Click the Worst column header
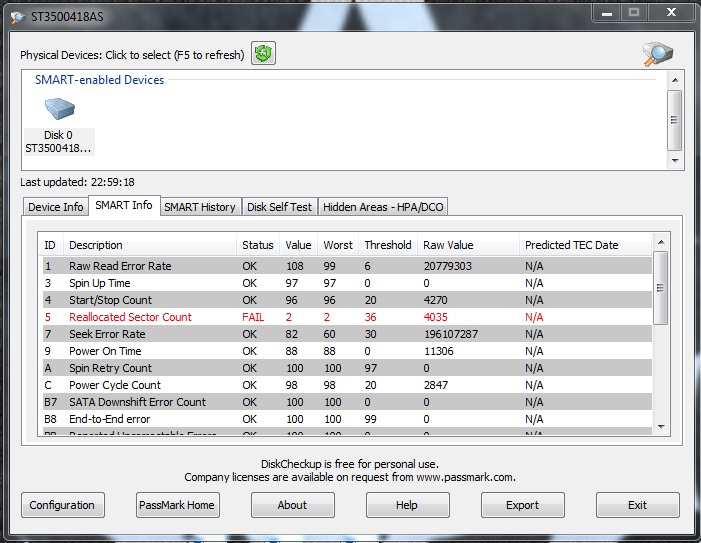 click(338, 245)
